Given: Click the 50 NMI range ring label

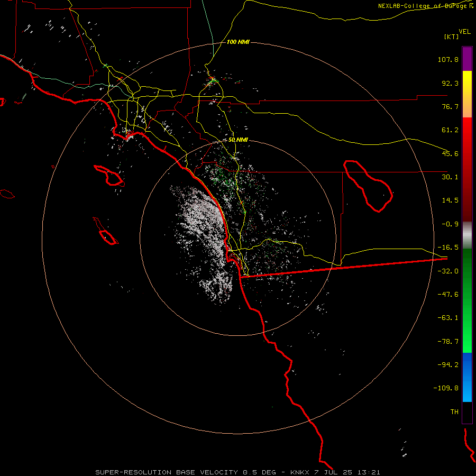Looking at the screenshot, I should (238, 140).
